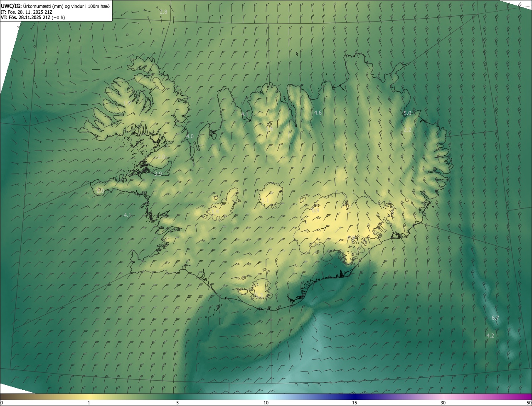Viewport: 532px width, 406px height.
Task: Click the 0.9 value label on Vatnajökull
Action: coord(315,210)
